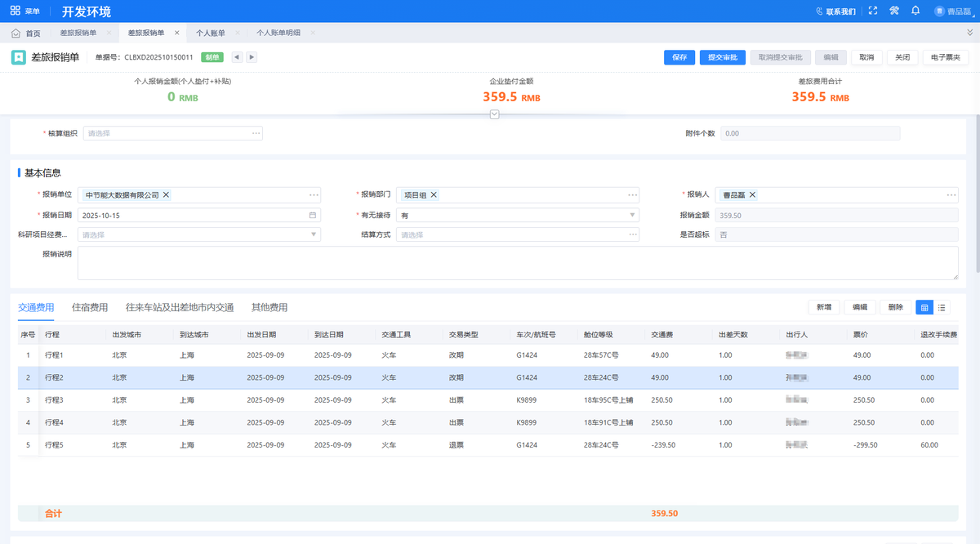Open the 电子票夹 button
The image size is (980, 544).
point(946,57)
